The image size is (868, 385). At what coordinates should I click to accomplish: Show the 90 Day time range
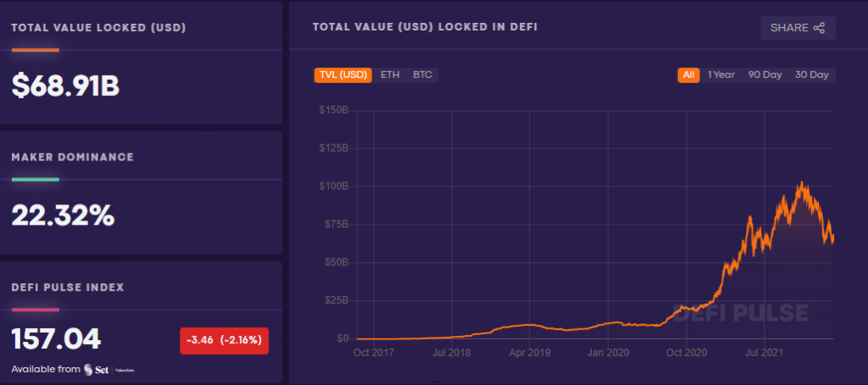765,75
